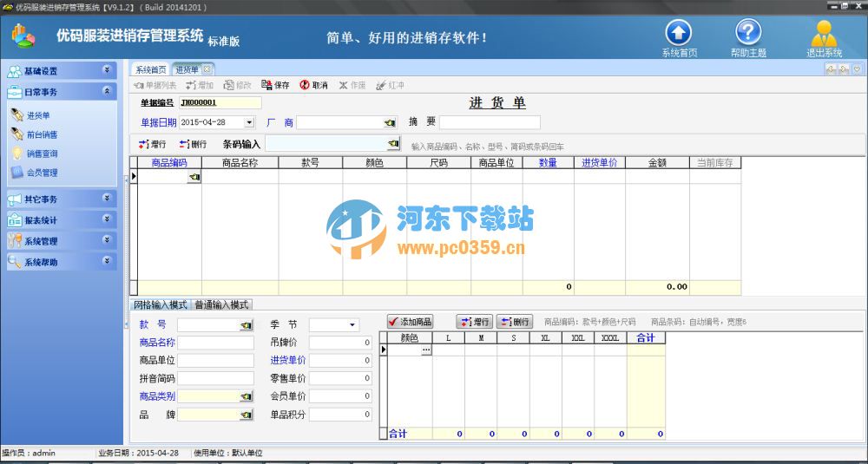Click the 零售单价 value field
868x464 pixels.
340,379
